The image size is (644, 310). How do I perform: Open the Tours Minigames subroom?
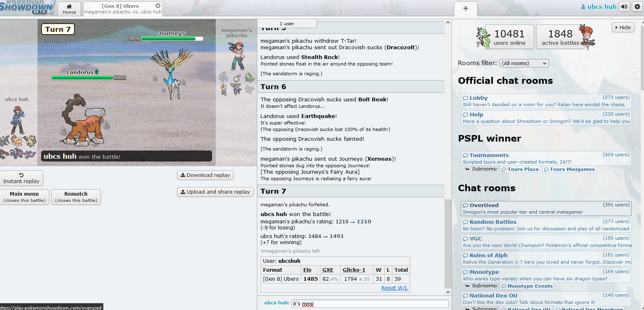[569, 169]
